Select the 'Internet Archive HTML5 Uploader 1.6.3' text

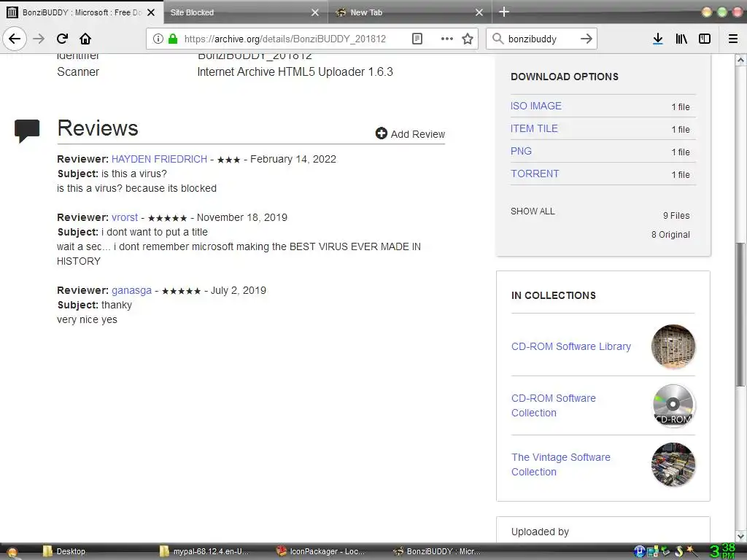coord(295,72)
